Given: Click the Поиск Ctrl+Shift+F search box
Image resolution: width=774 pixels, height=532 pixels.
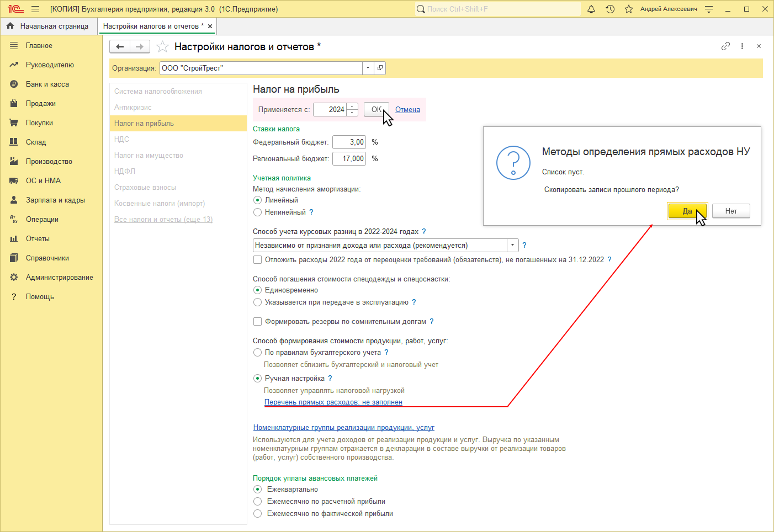Looking at the screenshot, I should [497, 9].
